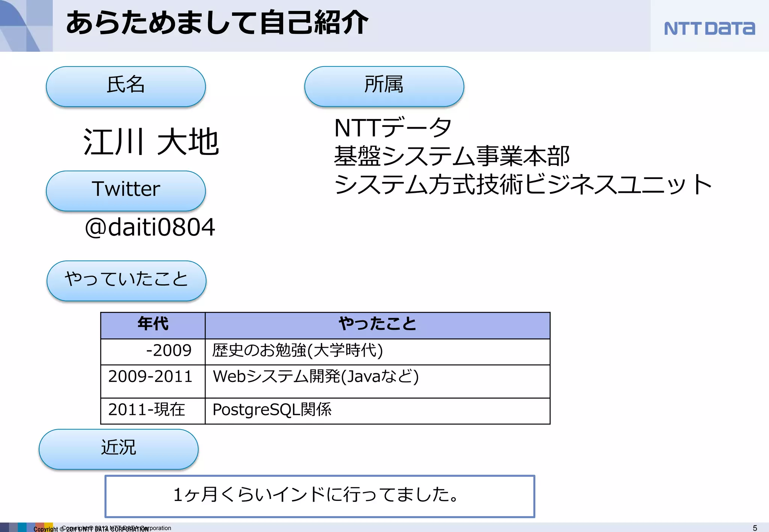
Task: Click the NTT DATA logo
Action: 709,29
